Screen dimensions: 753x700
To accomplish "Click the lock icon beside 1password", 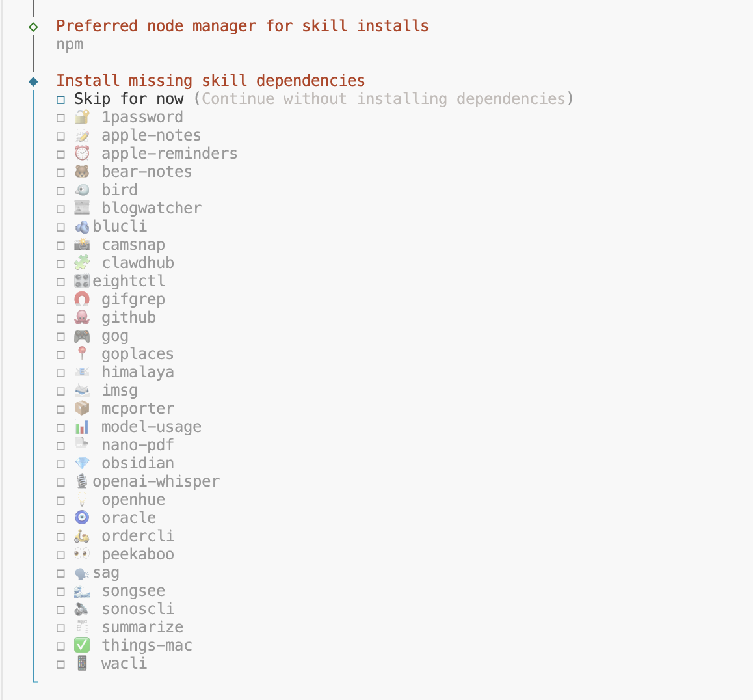I will 82,117.
